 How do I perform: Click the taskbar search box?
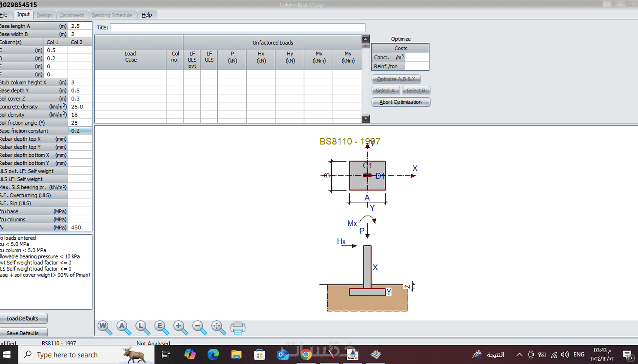[x=86, y=355]
